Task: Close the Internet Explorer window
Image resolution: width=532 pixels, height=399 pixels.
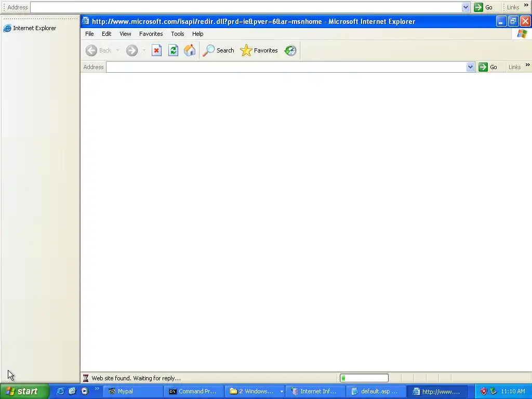Action: pyautogui.click(x=525, y=21)
